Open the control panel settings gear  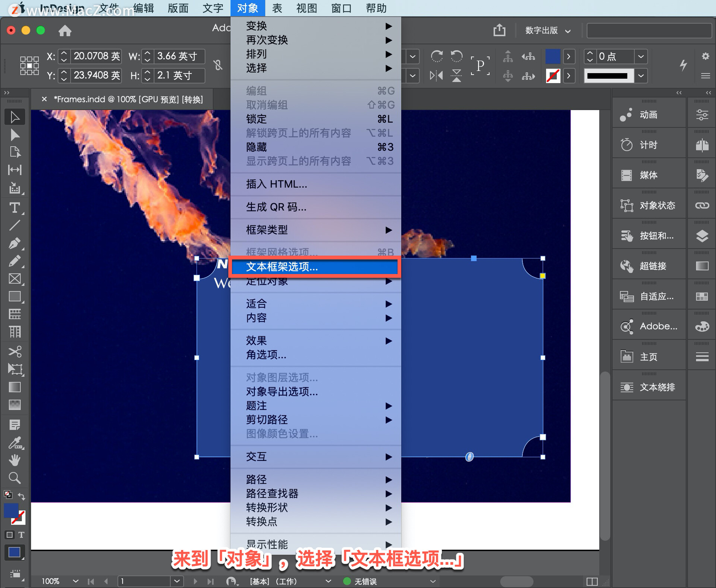(705, 56)
